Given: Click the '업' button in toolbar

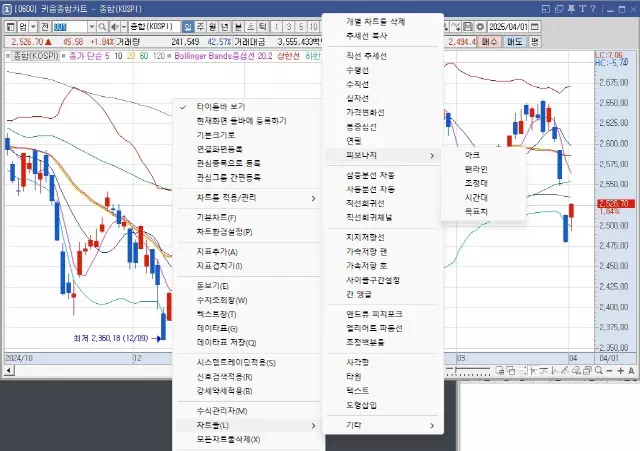Looking at the screenshot, I should (x=23, y=27).
